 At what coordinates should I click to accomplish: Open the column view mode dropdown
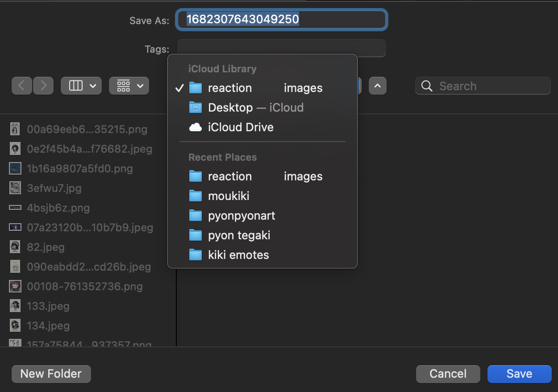(x=81, y=86)
